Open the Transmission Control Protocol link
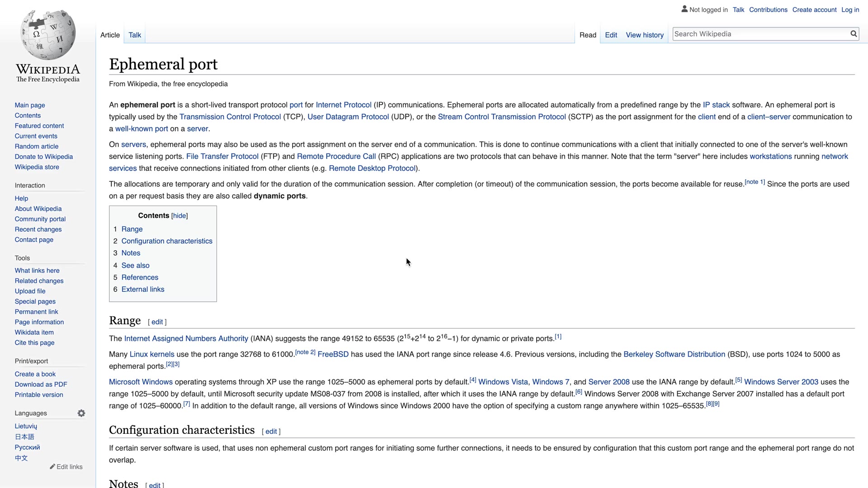This screenshot has width=868, height=488. 230,117
